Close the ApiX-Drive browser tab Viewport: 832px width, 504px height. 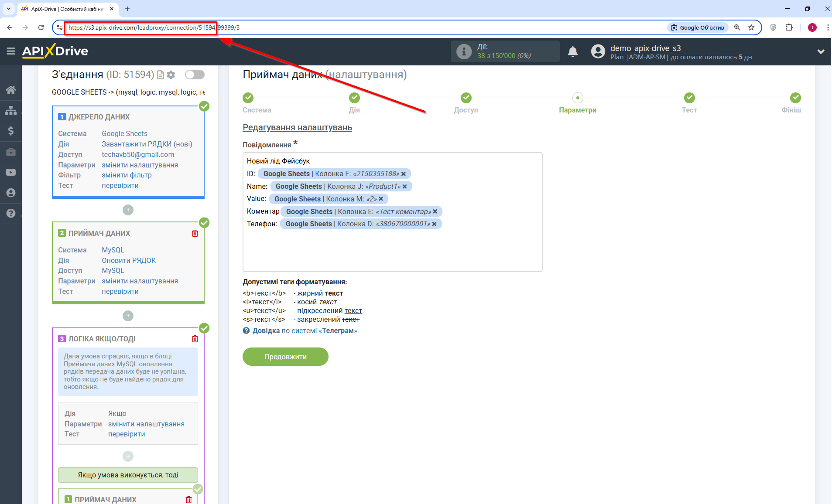(112, 9)
